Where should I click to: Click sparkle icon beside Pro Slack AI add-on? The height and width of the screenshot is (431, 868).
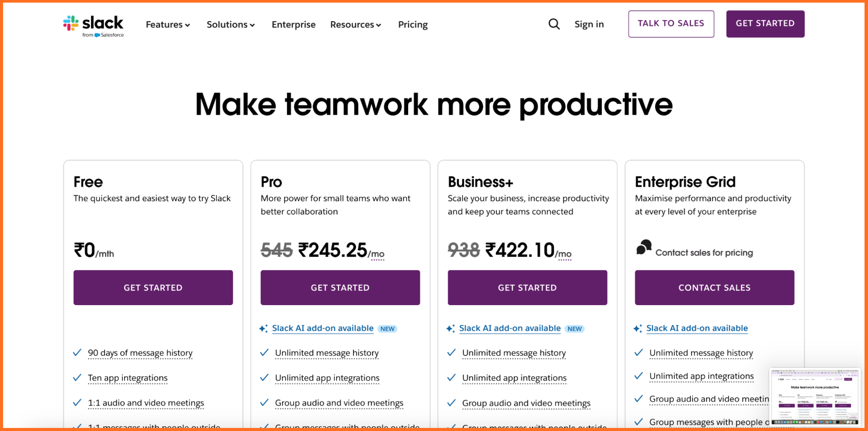pyautogui.click(x=263, y=329)
